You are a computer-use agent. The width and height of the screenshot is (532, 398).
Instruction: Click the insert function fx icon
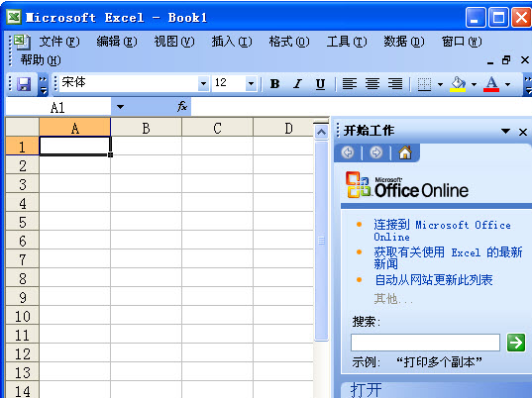point(182,107)
